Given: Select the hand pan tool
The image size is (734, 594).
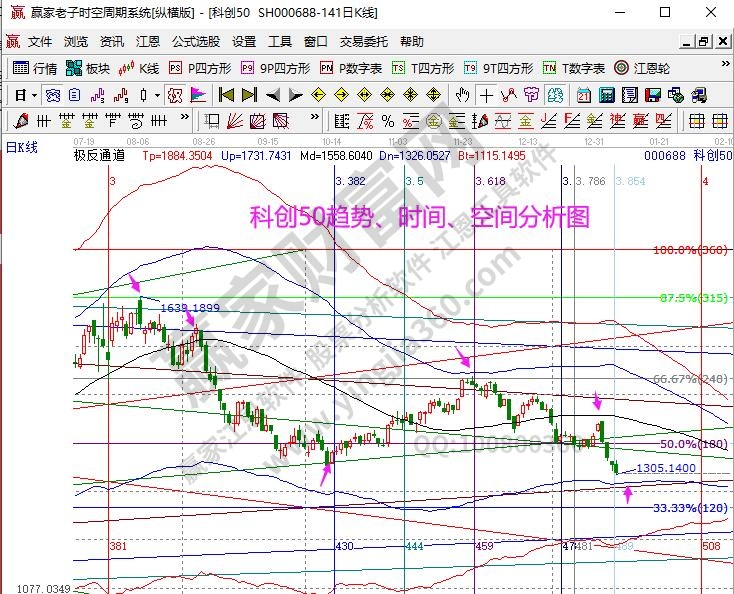Looking at the screenshot, I should pyautogui.click(x=462, y=95).
